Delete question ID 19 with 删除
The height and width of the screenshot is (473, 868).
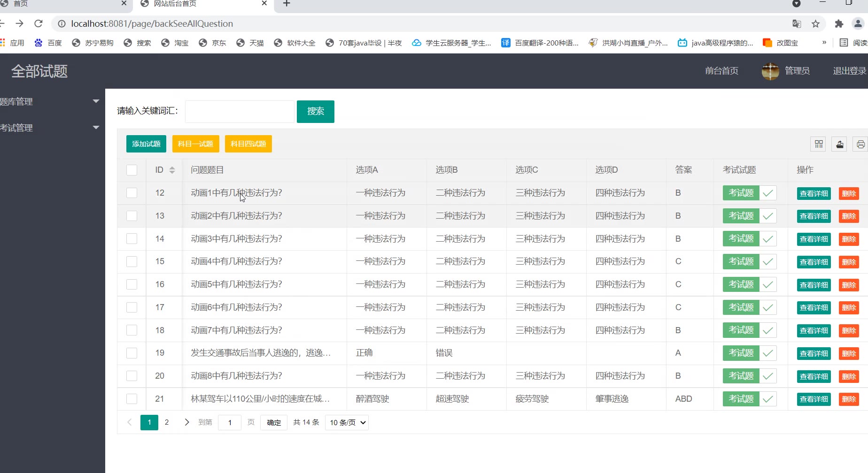[849, 353]
